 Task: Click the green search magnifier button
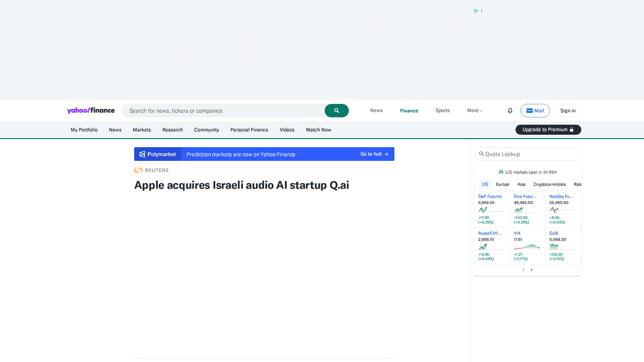336,111
